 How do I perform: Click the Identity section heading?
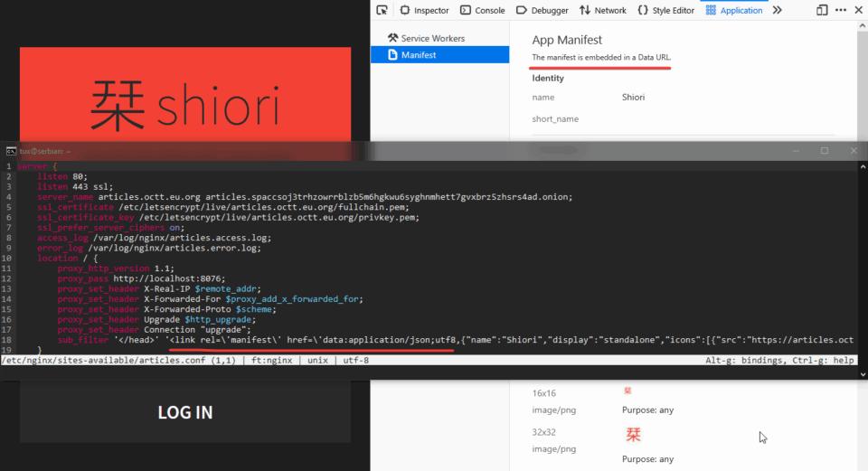[548, 78]
